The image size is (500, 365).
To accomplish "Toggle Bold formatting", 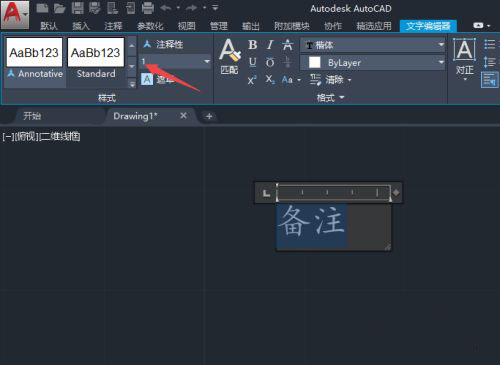I will (253, 45).
